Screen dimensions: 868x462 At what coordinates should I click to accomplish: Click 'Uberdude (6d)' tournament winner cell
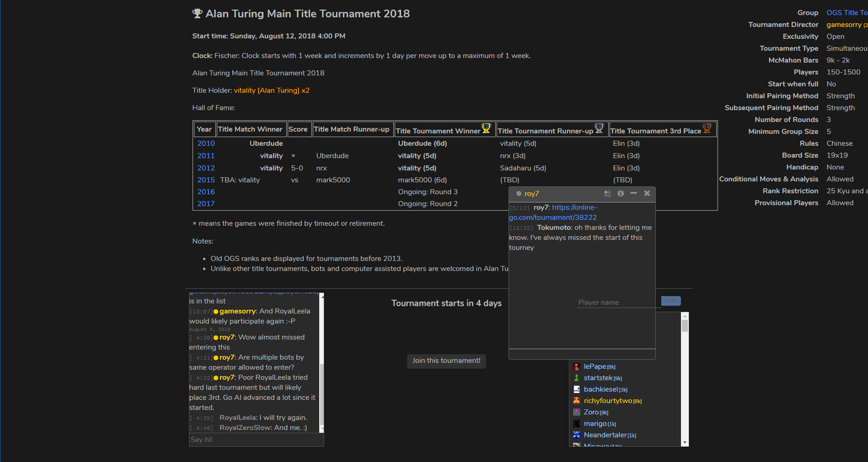tap(422, 143)
